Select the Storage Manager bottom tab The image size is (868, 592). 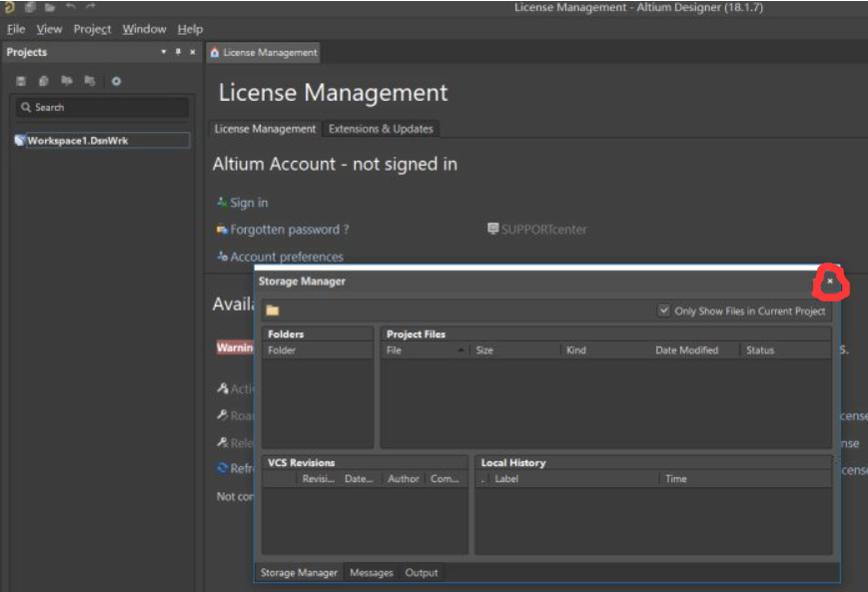tap(299, 573)
